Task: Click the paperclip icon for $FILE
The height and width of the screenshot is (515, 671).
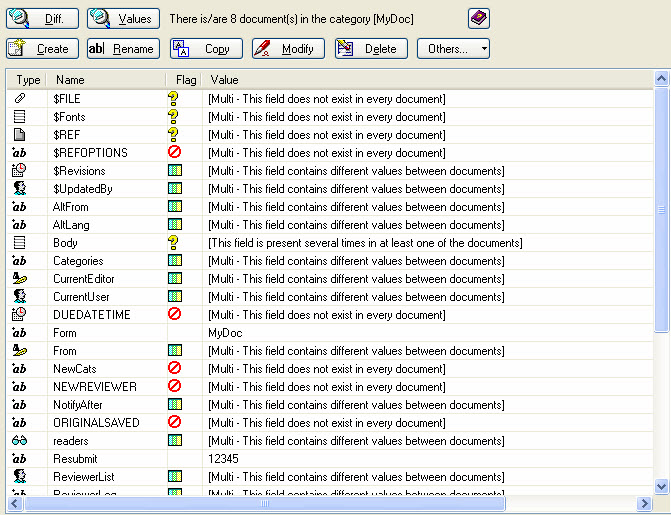Action: [x=19, y=99]
